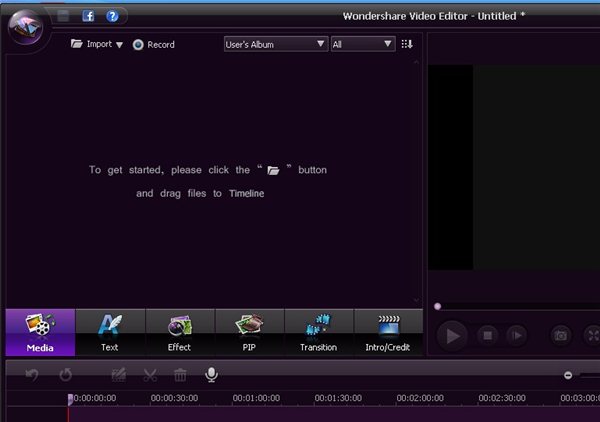Open the All media filter dropdown
Screen dimensions: 600x422
(x=363, y=44)
